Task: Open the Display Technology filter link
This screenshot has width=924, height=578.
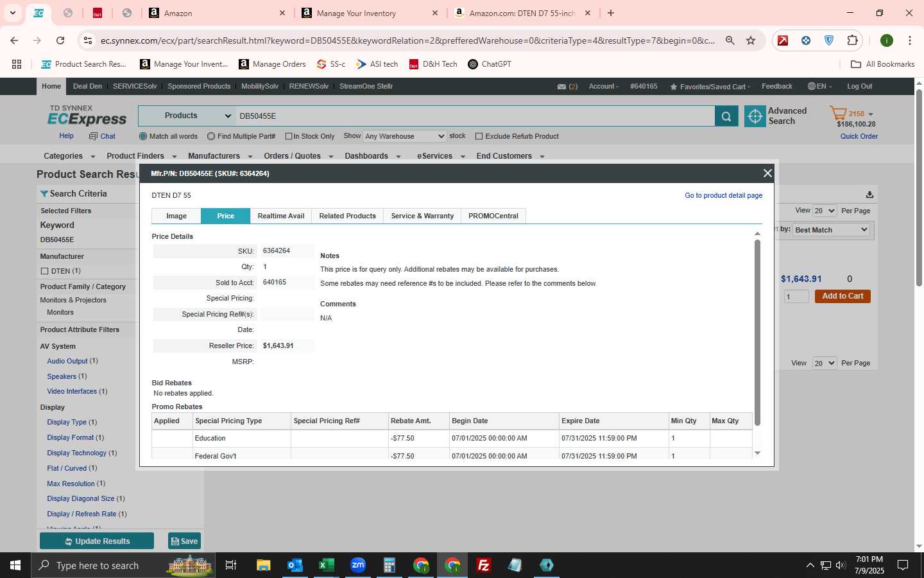Action: 76,453
